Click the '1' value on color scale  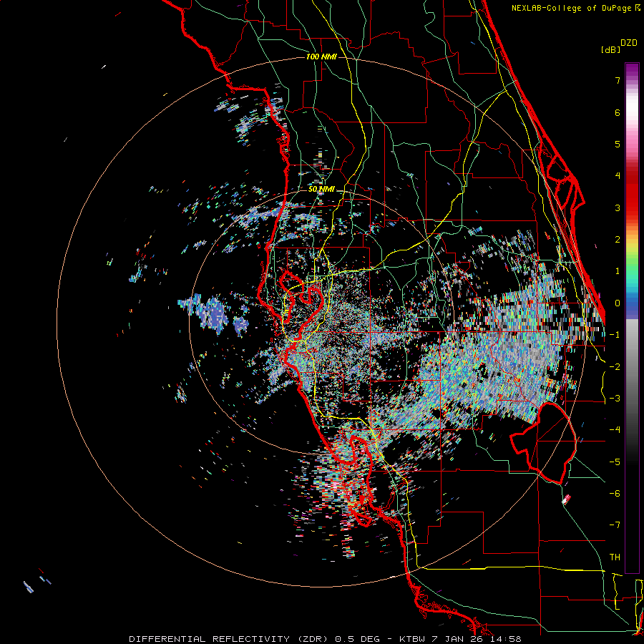[x=618, y=271]
